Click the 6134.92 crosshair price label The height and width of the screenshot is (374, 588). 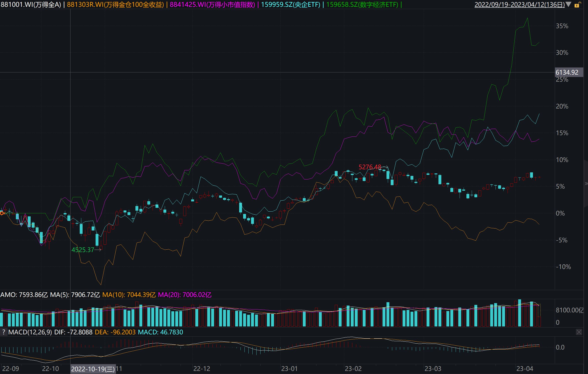point(567,72)
